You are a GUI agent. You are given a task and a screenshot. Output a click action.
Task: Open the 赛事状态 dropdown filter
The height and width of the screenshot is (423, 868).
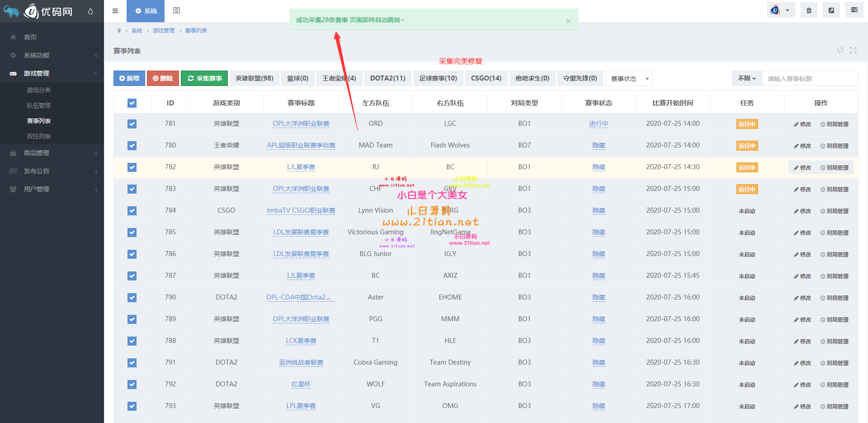(x=628, y=79)
